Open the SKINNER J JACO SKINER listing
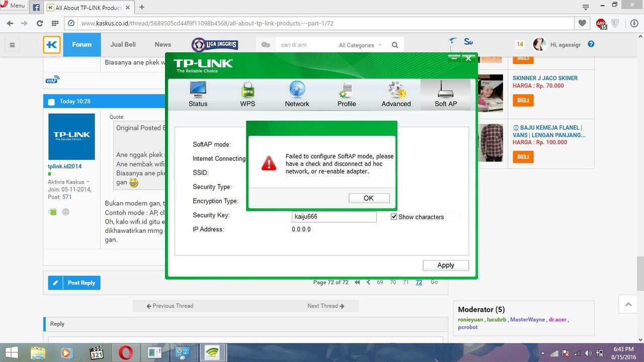Screen dimensions: 644x362 click(x=545, y=78)
